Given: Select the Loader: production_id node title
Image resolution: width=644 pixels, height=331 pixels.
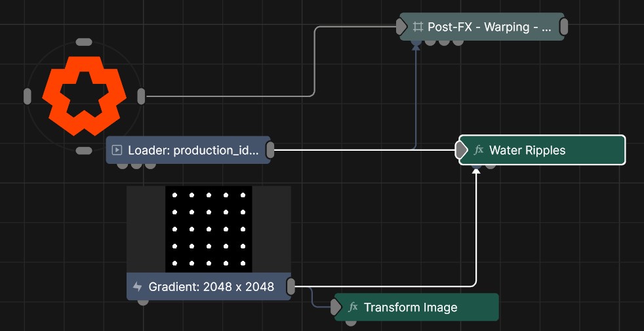Looking at the screenshot, I should (x=193, y=150).
